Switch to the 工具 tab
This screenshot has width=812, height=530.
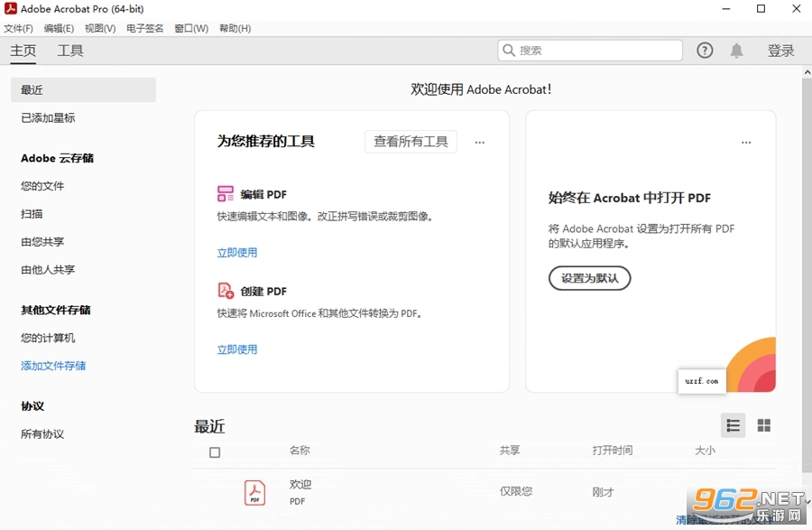click(69, 51)
